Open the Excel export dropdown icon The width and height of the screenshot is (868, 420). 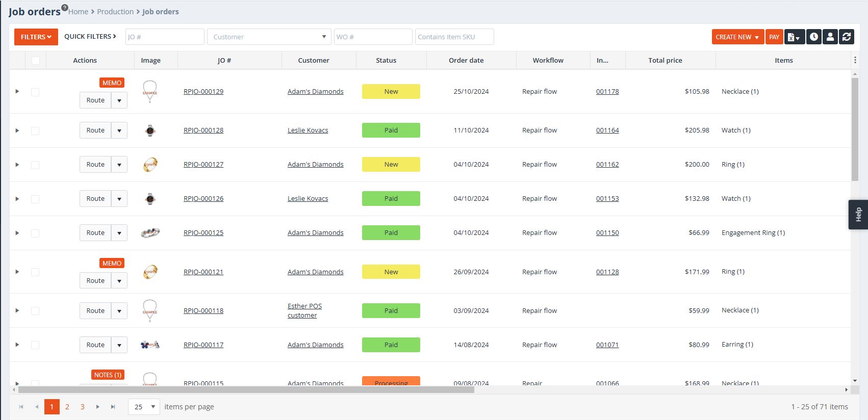[x=794, y=37]
